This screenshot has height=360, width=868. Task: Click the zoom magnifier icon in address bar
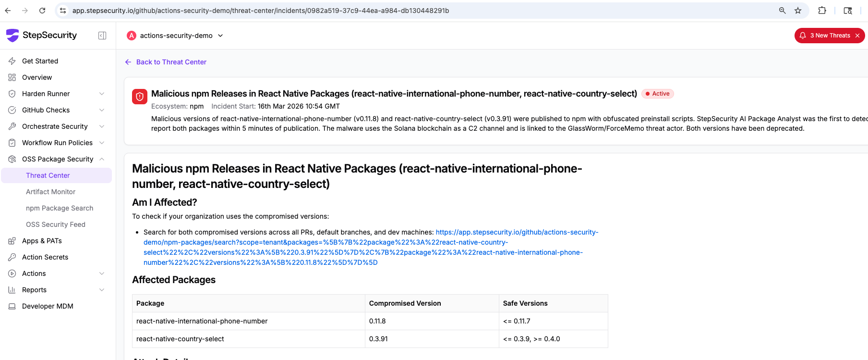point(782,11)
